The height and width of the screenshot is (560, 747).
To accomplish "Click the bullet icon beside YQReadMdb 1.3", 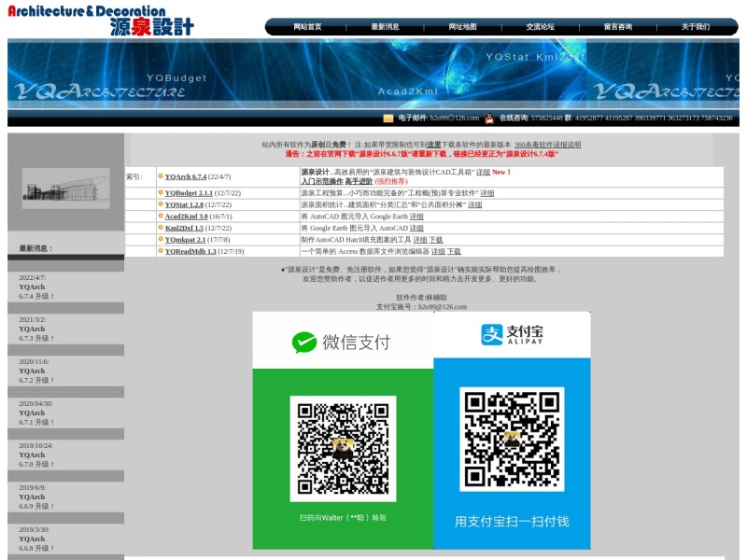I will click(161, 250).
